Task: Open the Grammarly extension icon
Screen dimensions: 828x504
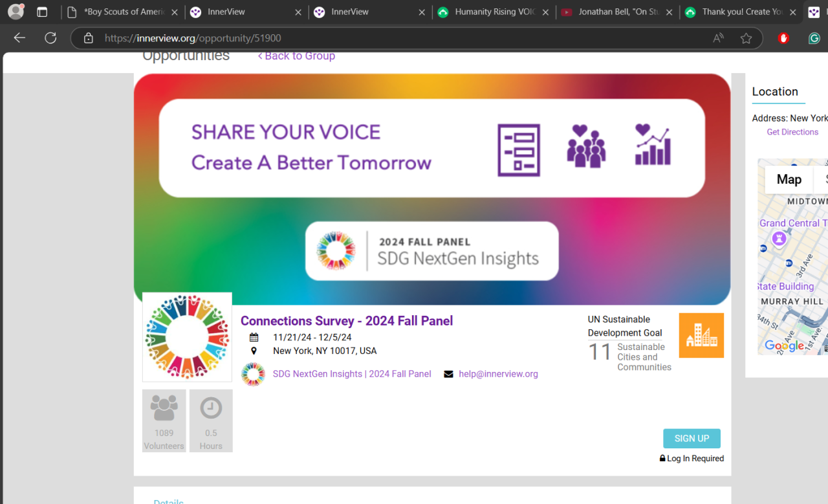Action: (x=814, y=38)
